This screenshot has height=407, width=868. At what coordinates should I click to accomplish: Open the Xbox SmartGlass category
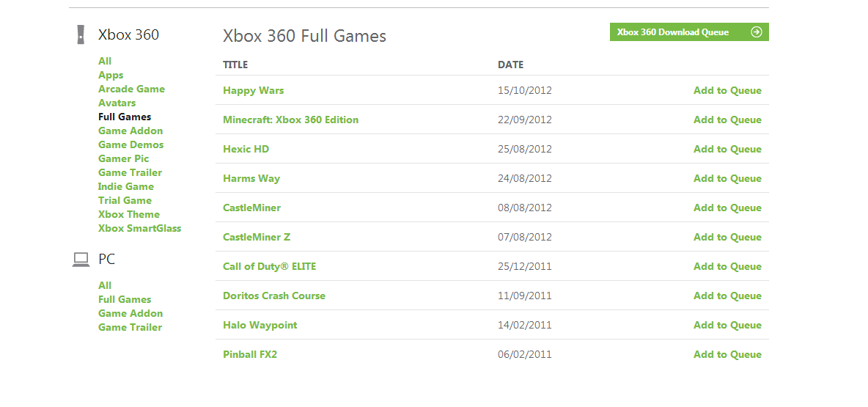(139, 228)
